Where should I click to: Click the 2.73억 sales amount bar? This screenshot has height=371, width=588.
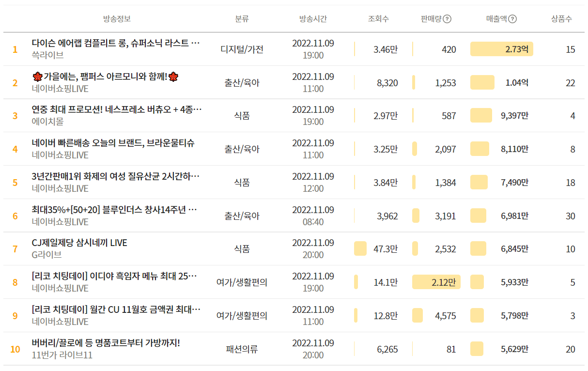[501, 49]
